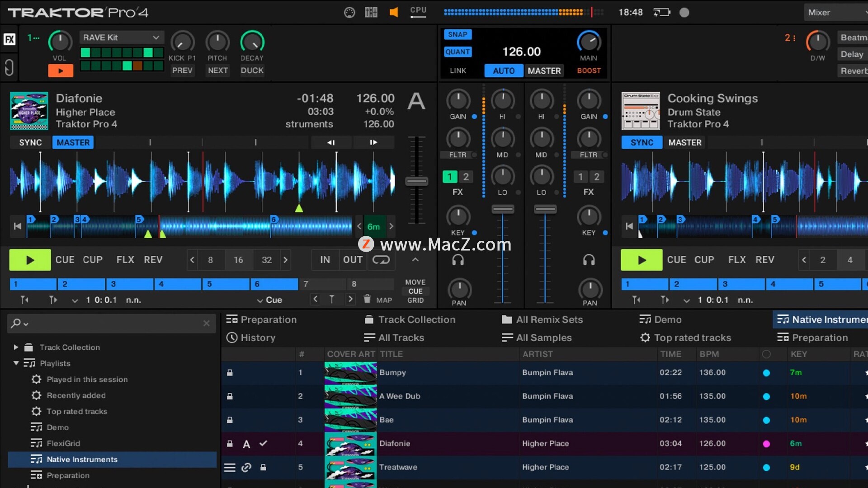
Task: Toggle SYNC on Deck A
Action: point(30,142)
